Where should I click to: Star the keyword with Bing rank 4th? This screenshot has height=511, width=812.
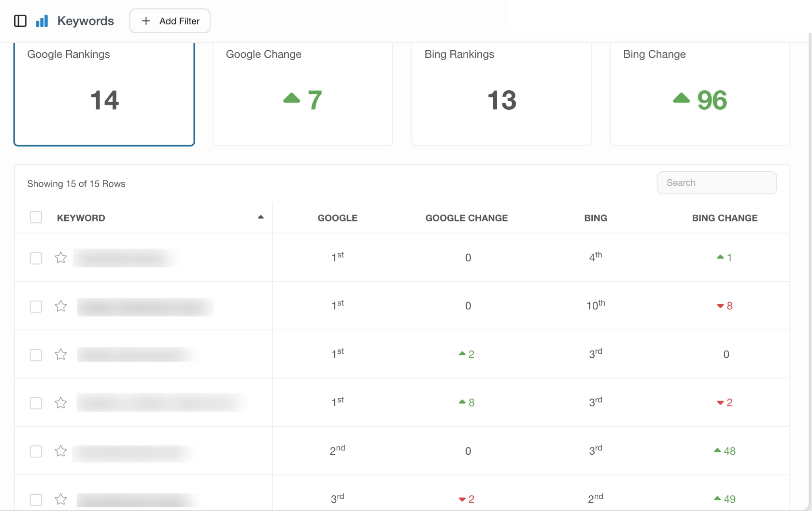point(61,258)
